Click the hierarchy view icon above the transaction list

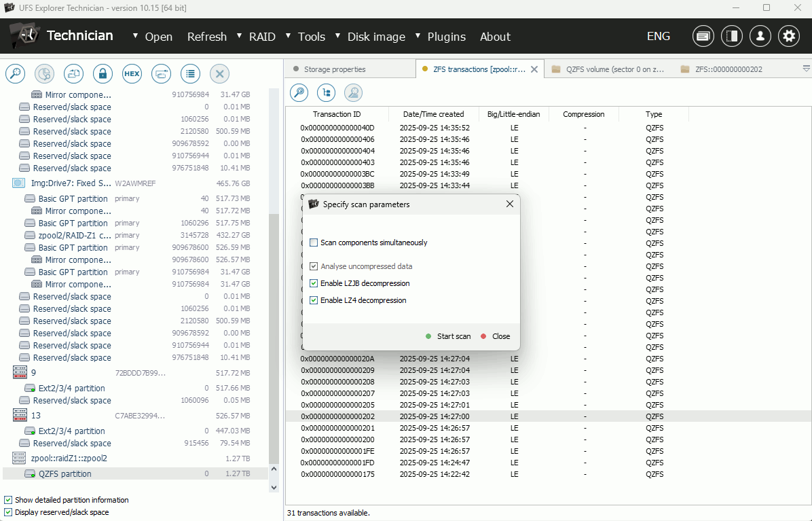coord(326,92)
